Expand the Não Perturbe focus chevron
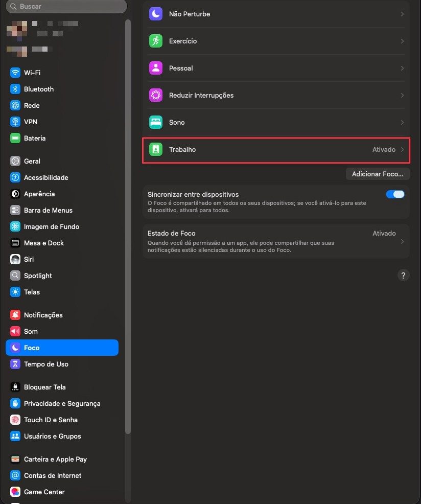The image size is (421, 504). (x=402, y=14)
